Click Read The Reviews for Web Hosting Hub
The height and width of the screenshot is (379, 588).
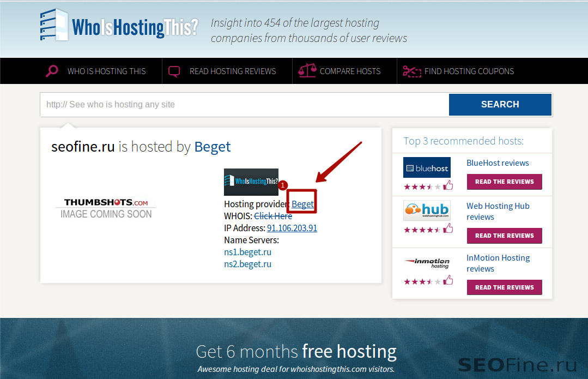click(x=505, y=236)
